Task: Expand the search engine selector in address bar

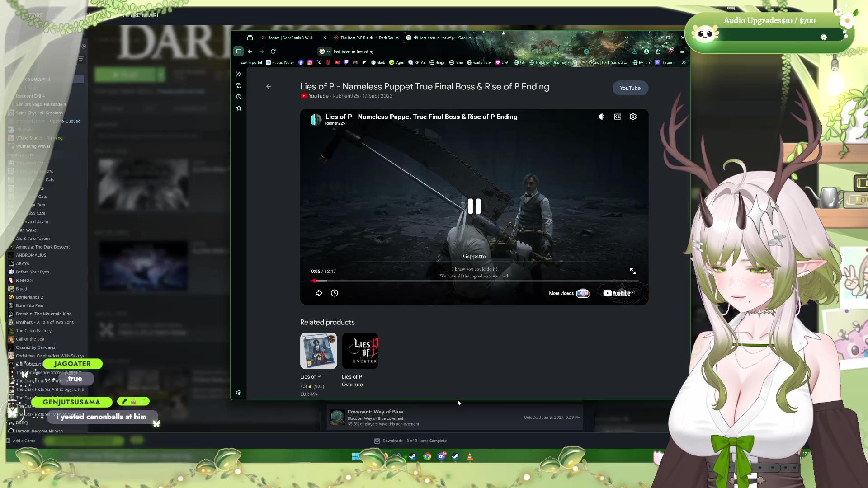Action: tap(325, 52)
